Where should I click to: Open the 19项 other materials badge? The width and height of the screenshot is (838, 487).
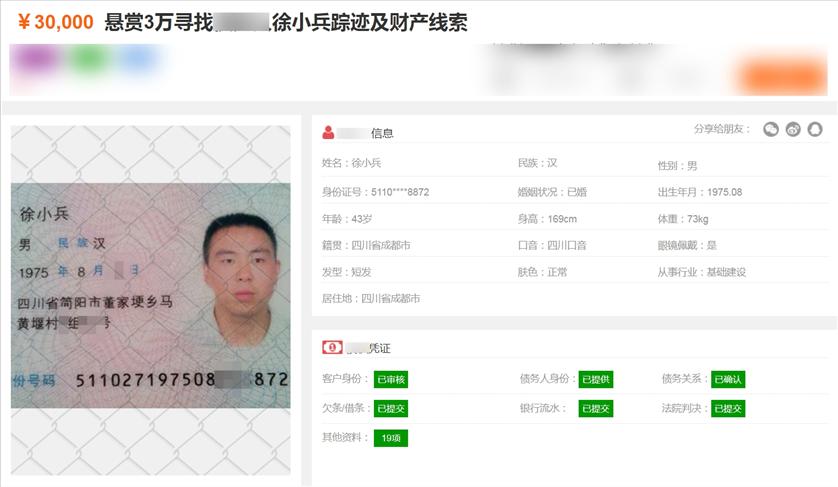391,438
